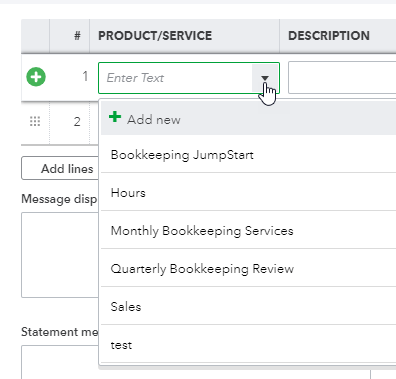Click the Description field on line 1

pos(342,77)
